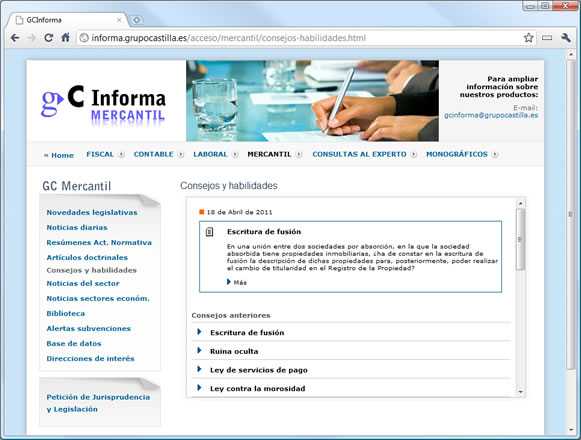Click the Más link under Escritura de fusión
The height and width of the screenshot is (440, 581).
(x=240, y=282)
